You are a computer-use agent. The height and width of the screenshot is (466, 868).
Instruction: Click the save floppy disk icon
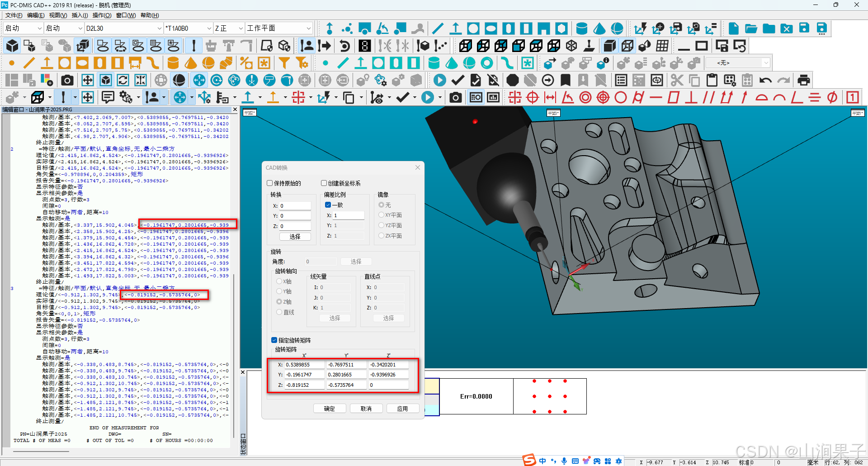coord(804,29)
